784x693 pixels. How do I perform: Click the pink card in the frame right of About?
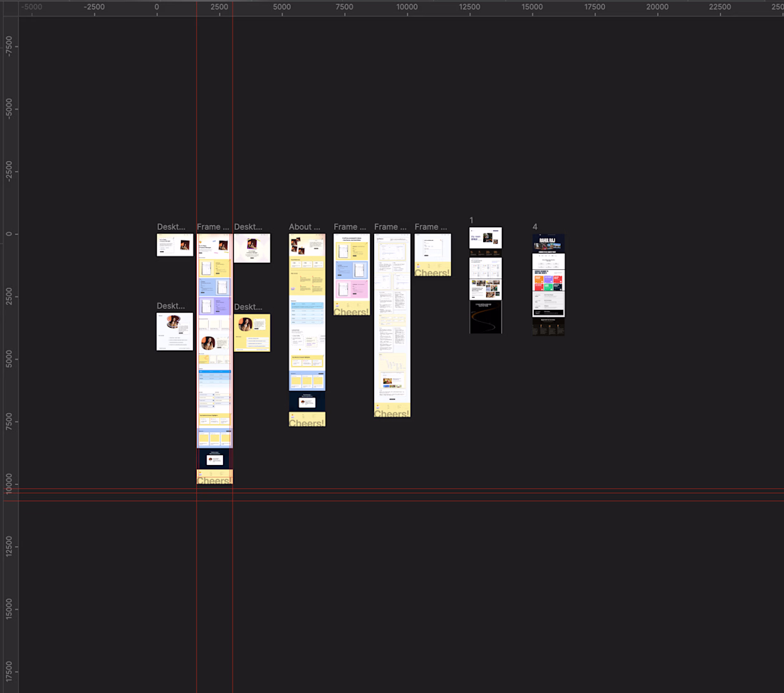click(x=352, y=289)
